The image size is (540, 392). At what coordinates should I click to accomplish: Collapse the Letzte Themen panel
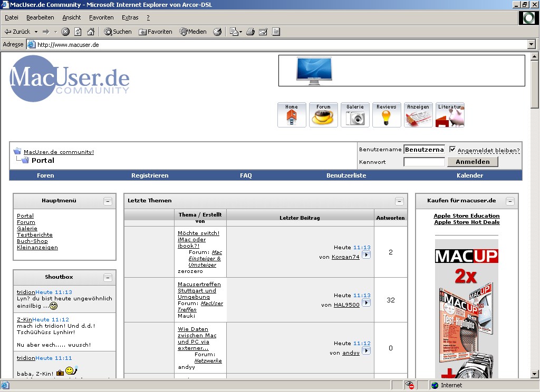pos(400,201)
